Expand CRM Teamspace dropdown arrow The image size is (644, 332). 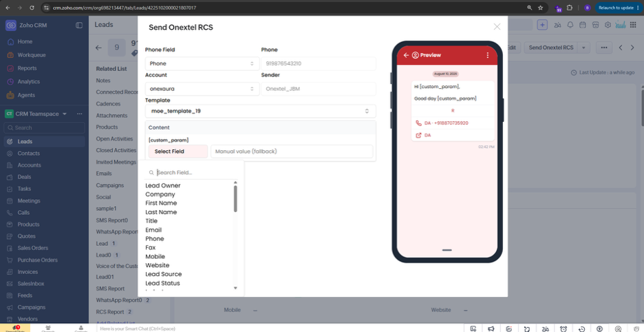65,114
